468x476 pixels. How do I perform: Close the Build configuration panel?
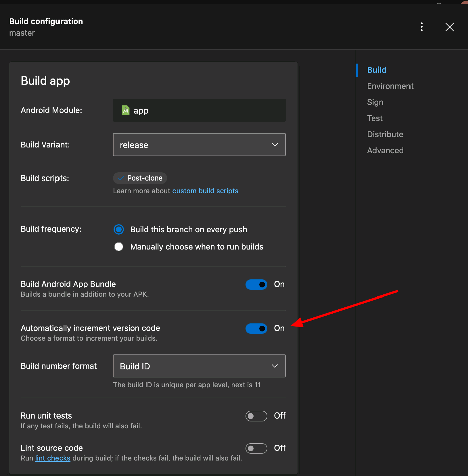coord(449,27)
